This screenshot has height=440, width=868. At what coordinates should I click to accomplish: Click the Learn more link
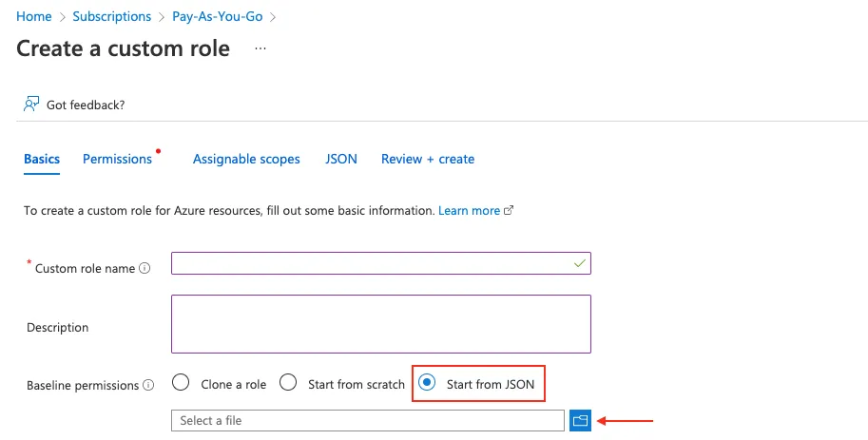pyautogui.click(x=469, y=210)
